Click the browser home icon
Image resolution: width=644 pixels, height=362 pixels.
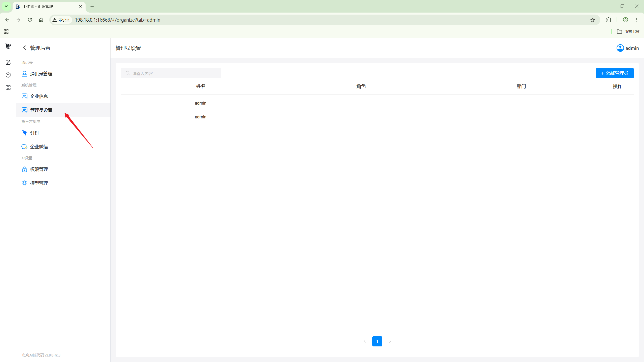(x=41, y=20)
